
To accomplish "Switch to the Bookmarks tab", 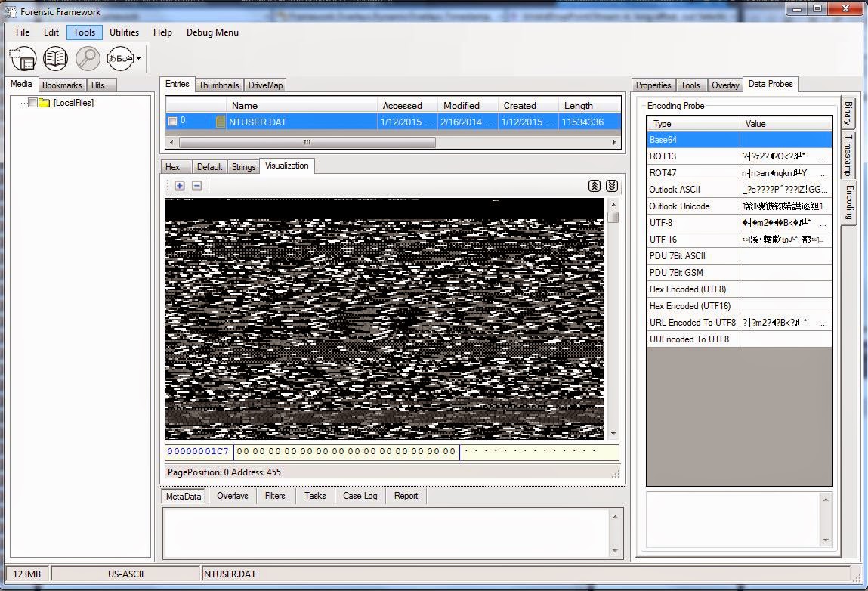I will tap(62, 85).
